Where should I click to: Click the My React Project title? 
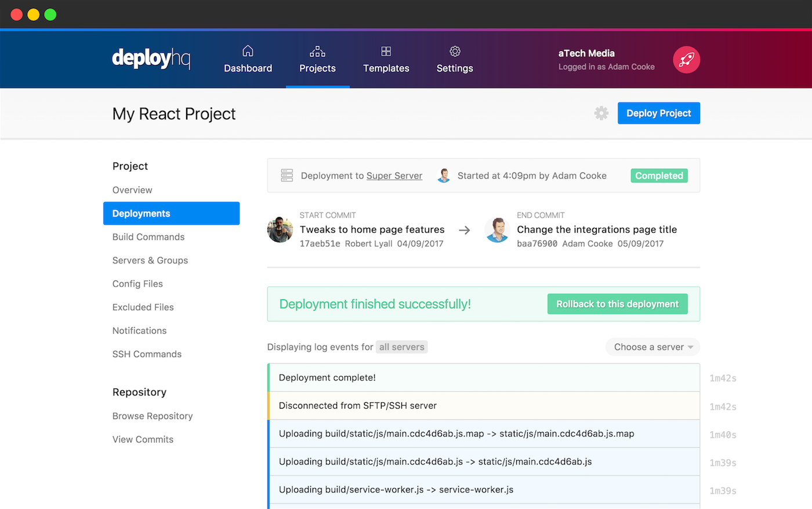click(x=174, y=114)
